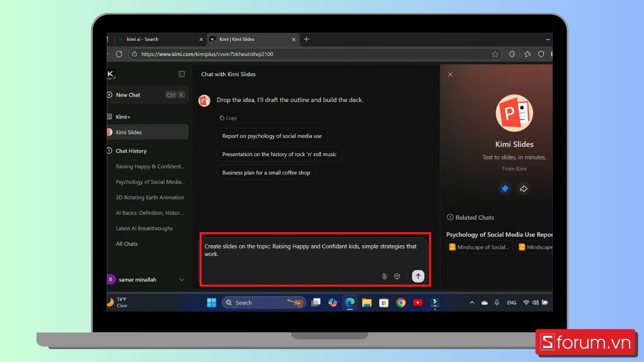This screenshot has width=644, height=362.
Task: Open Google Chrome on the taskbar
Action: 401,302
